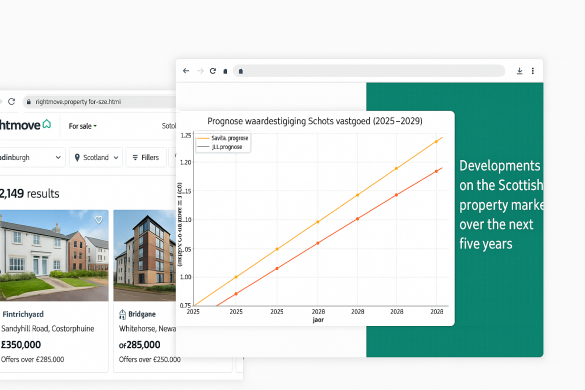
Task: Click the back arrow in the front browser
Action: click(186, 71)
